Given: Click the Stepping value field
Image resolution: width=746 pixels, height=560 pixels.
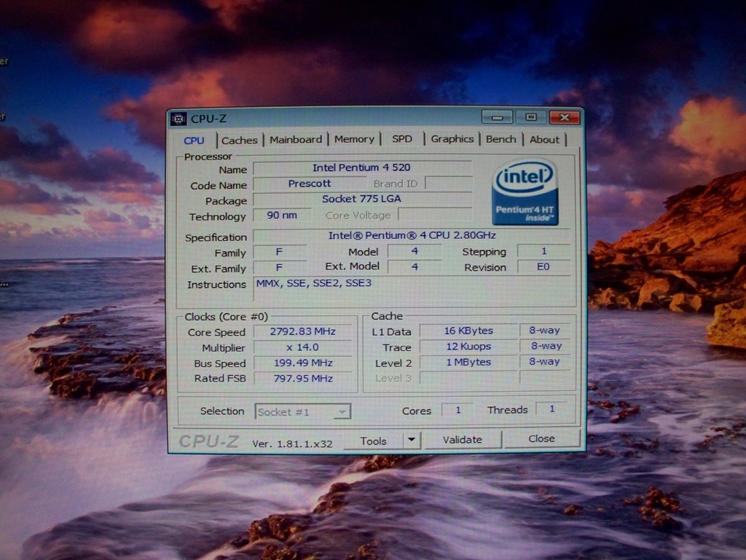Looking at the screenshot, I should 543,251.
